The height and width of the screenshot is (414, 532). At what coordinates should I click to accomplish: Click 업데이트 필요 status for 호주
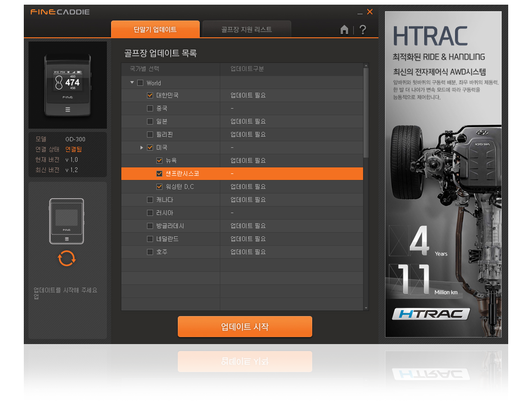click(x=248, y=252)
